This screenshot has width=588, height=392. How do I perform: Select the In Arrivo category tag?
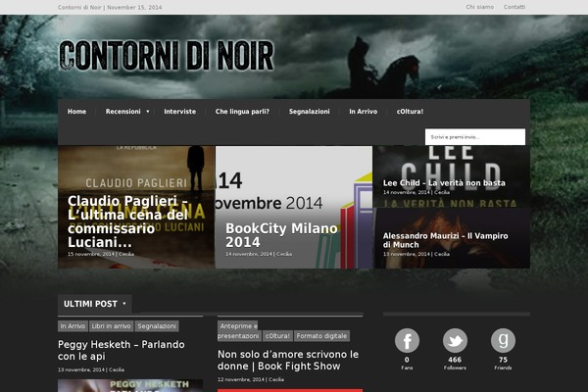click(x=73, y=326)
